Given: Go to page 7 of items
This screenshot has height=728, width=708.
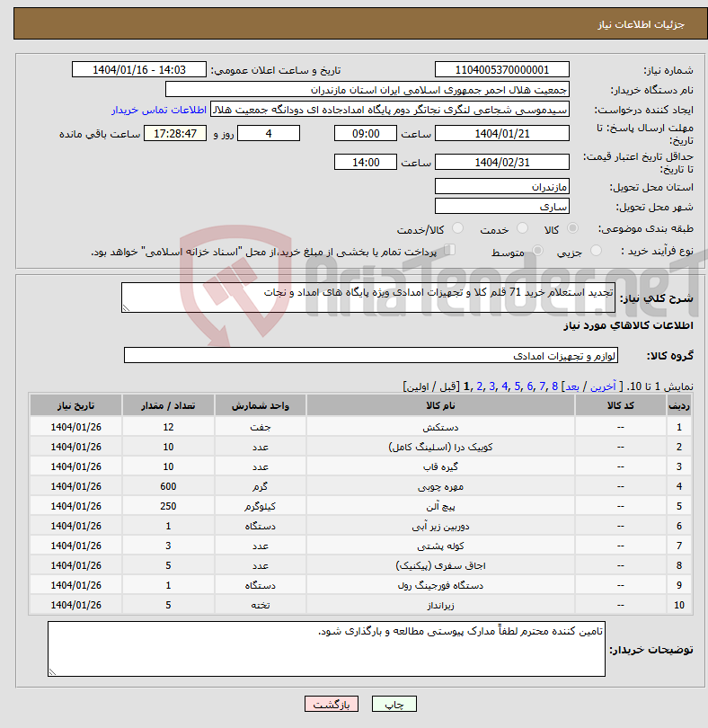Looking at the screenshot, I should click(x=543, y=386).
